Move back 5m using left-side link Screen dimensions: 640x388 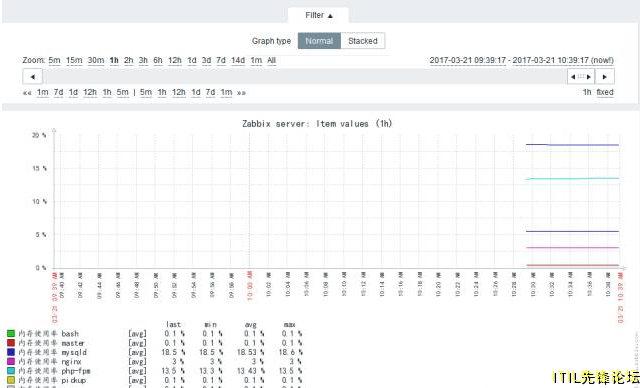click(x=122, y=93)
